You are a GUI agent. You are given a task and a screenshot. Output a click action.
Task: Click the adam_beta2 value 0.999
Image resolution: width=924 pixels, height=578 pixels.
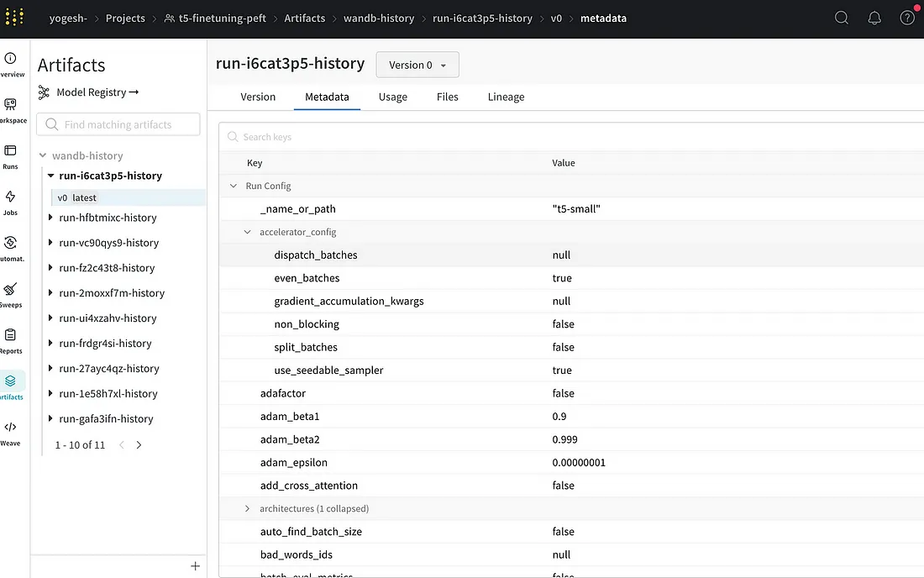pos(564,439)
